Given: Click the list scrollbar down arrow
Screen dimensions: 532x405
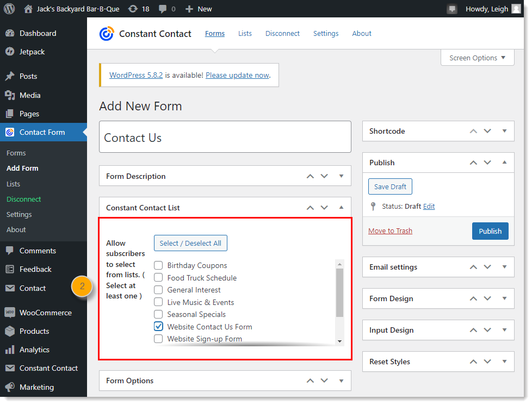Looking at the screenshot, I should coord(339,341).
